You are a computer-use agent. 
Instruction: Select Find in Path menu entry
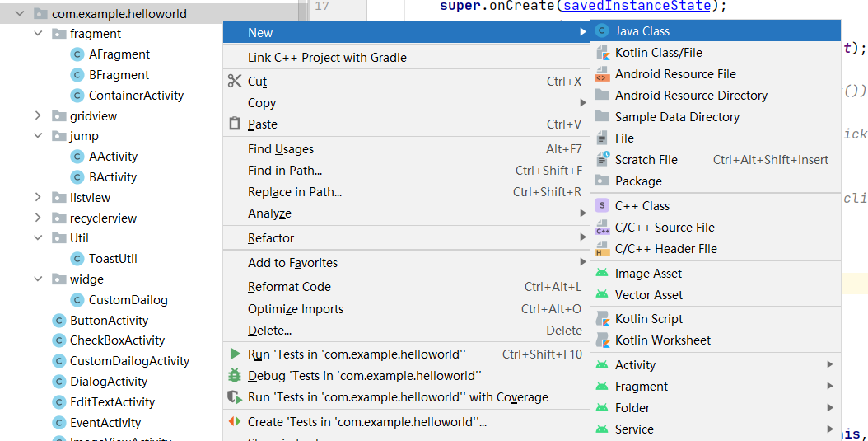(x=285, y=171)
